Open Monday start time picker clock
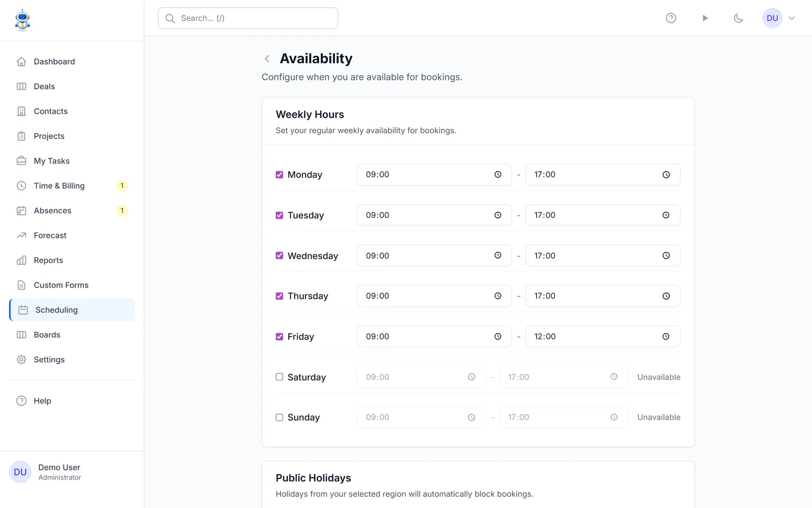Viewport: 812px width, 508px height. 498,175
